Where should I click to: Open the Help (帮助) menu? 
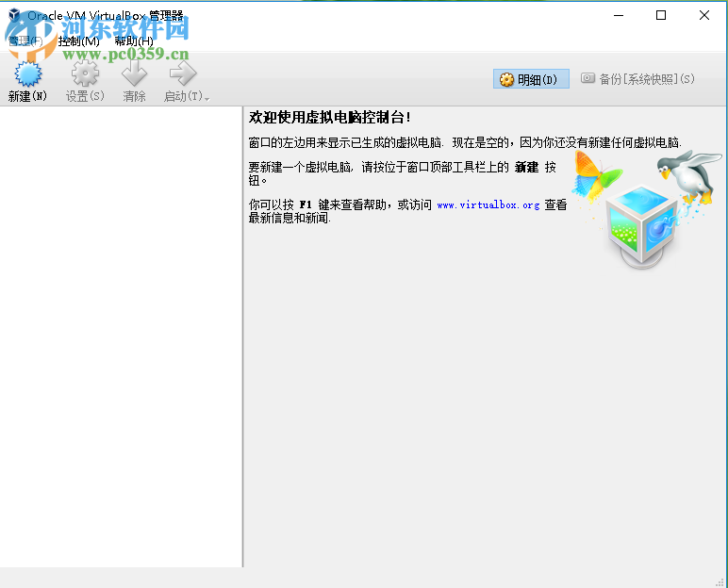pyautogui.click(x=134, y=41)
